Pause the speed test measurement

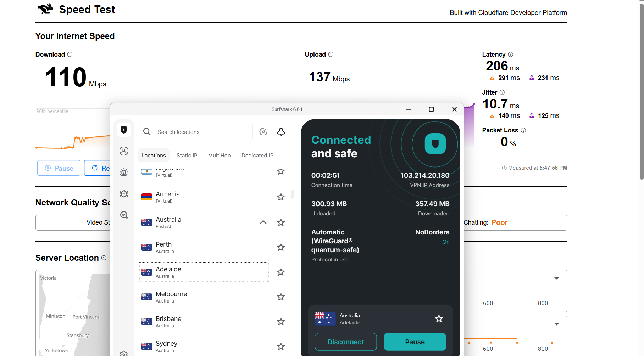click(x=59, y=168)
